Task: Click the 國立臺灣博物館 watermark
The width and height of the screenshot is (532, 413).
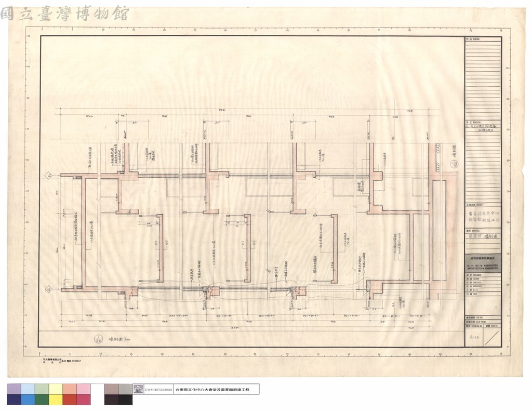Action: point(65,13)
